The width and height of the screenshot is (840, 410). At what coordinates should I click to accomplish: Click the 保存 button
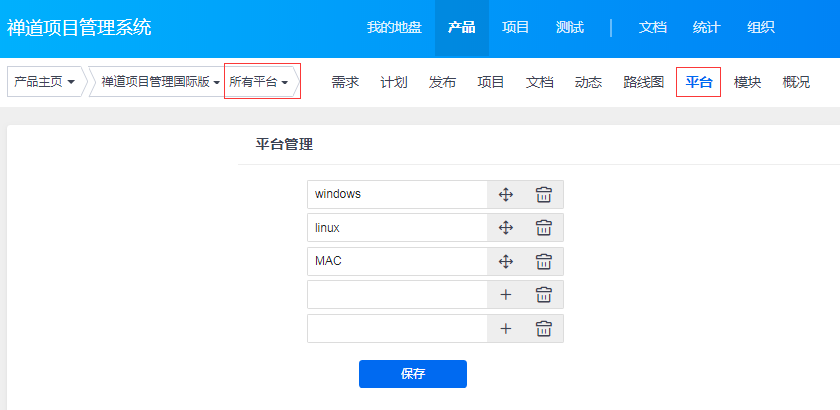(x=412, y=374)
